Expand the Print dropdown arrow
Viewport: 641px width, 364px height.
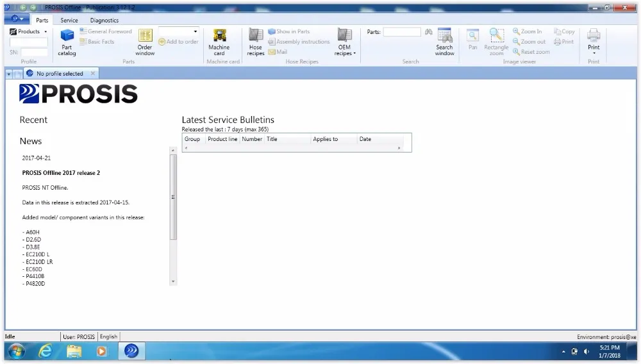[594, 54]
